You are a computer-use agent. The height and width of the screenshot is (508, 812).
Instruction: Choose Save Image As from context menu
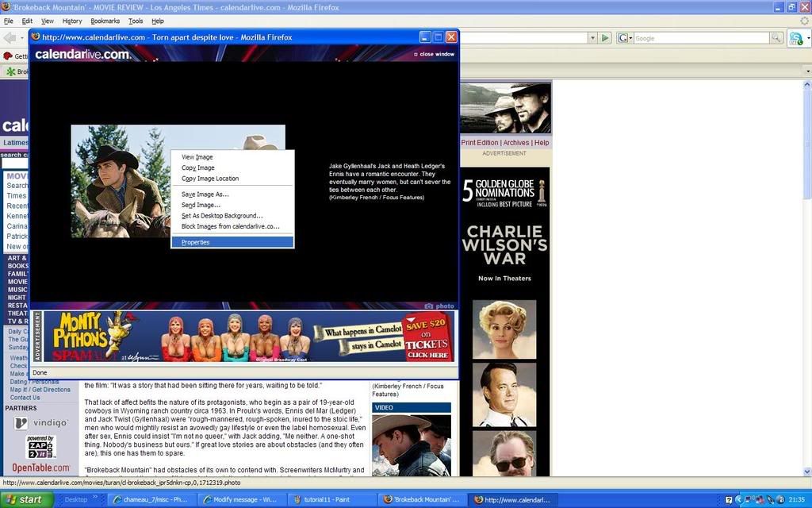click(x=205, y=194)
